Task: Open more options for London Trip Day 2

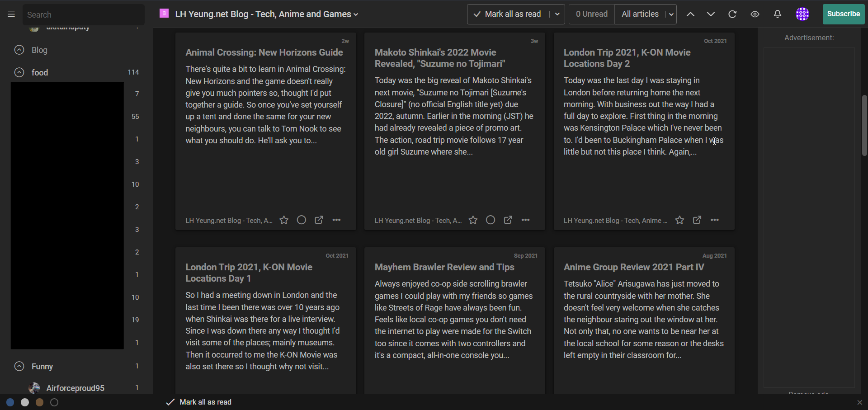Action: coord(714,220)
